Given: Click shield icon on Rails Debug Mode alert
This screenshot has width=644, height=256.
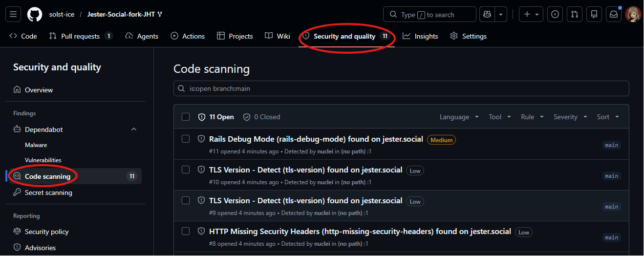Looking at the screenshot, I should [x=201, y=139].
